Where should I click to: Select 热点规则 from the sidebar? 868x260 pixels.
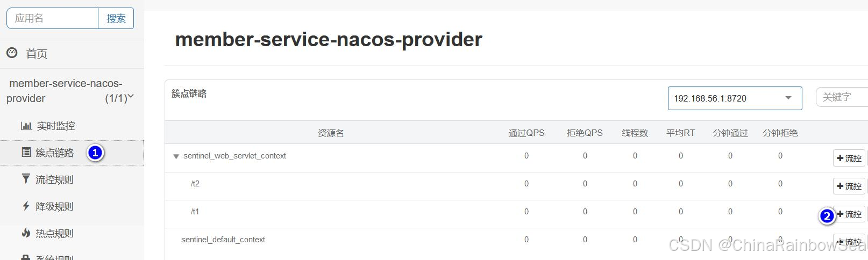tap(54, 233)
